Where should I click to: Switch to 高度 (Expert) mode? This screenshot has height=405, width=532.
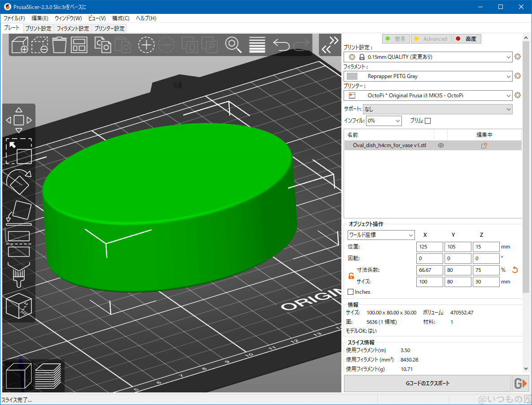[467, 39]
